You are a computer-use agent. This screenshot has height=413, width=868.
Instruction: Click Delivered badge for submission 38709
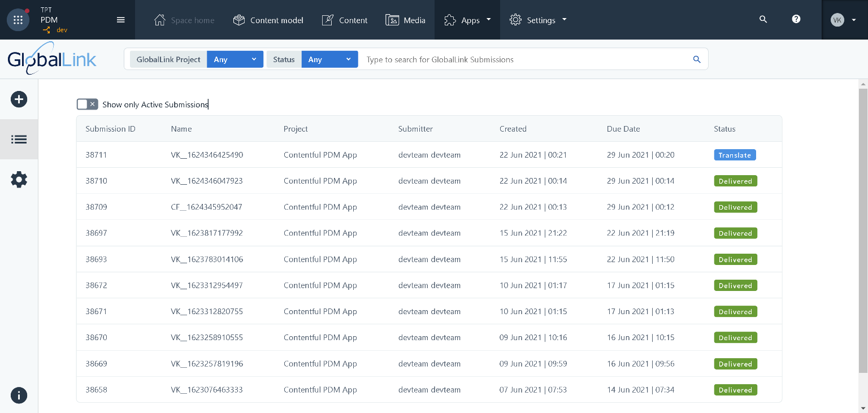(735, 207)
